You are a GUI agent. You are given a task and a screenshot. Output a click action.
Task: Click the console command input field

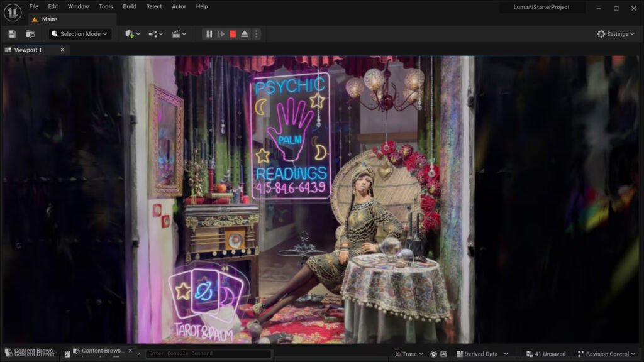208,353
